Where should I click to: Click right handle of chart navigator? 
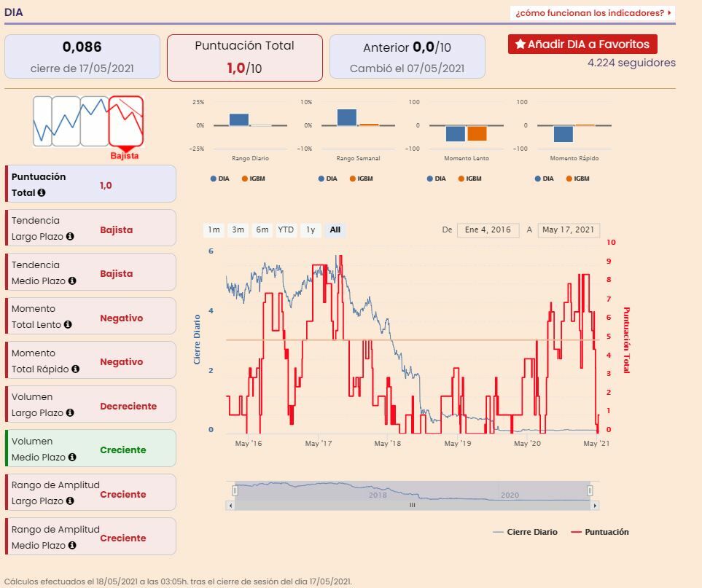pyautogui.click(x=590, y=491)
